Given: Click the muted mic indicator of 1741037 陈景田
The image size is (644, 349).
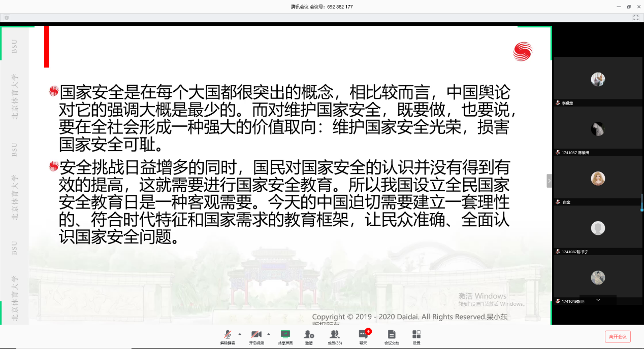Looking at the screenshot, I should [558, 153].
